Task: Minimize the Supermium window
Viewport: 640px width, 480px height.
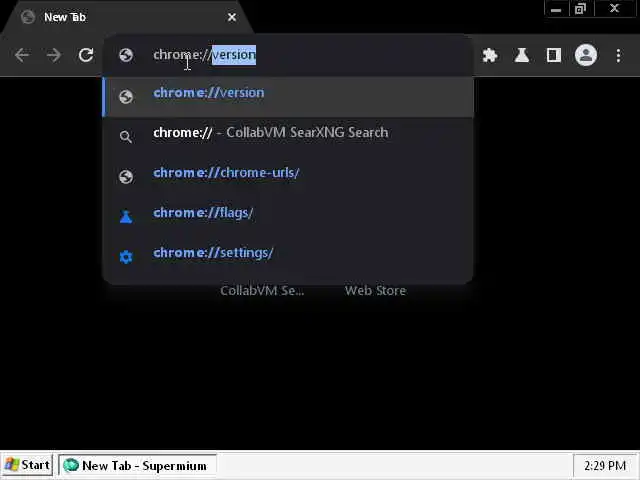Action: tap(556, 9)
